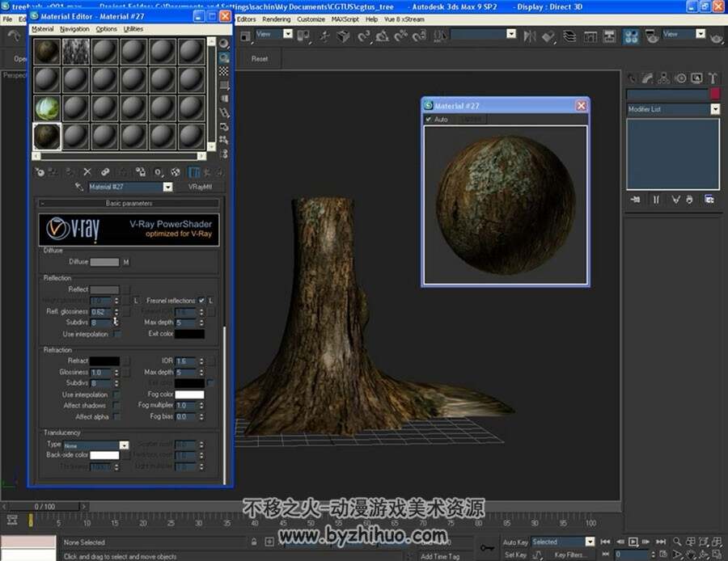728x561 pixels.
Task: Open Material/Map Navigator icon
Action: click(x=224, y=154)
